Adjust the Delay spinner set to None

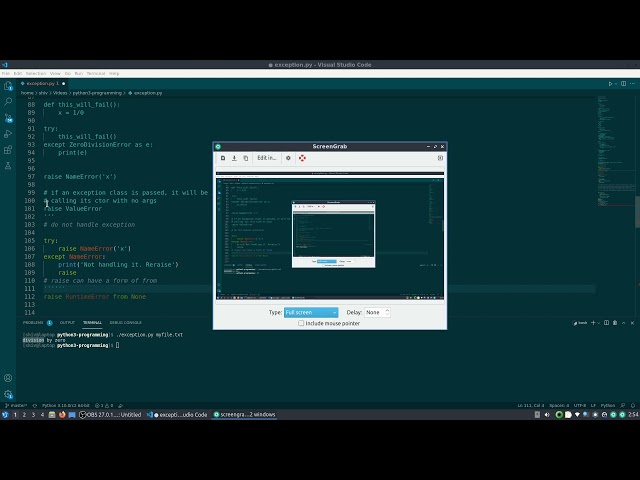point(377,312)
